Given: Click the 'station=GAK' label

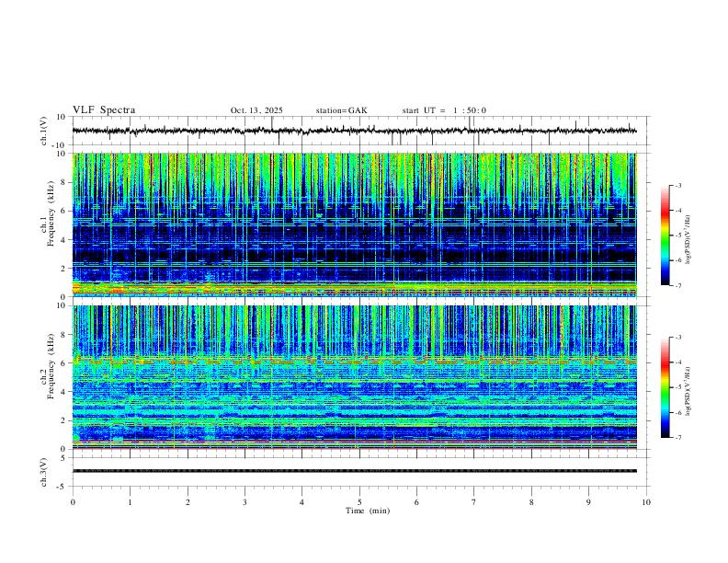Looking at the screenshot, I should [x=341, y=110].
